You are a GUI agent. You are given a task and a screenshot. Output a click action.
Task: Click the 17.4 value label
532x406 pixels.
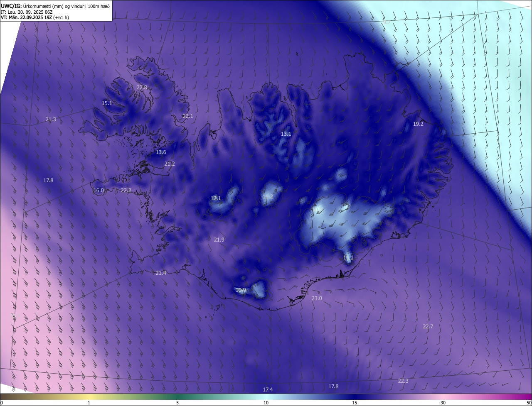pyautogui.click(x=268, y=390)
